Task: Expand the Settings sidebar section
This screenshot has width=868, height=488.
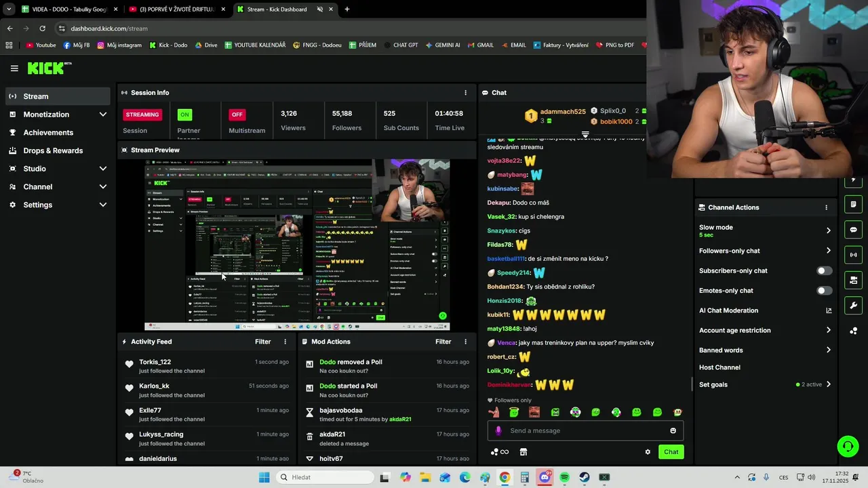Action: (103, 205)
